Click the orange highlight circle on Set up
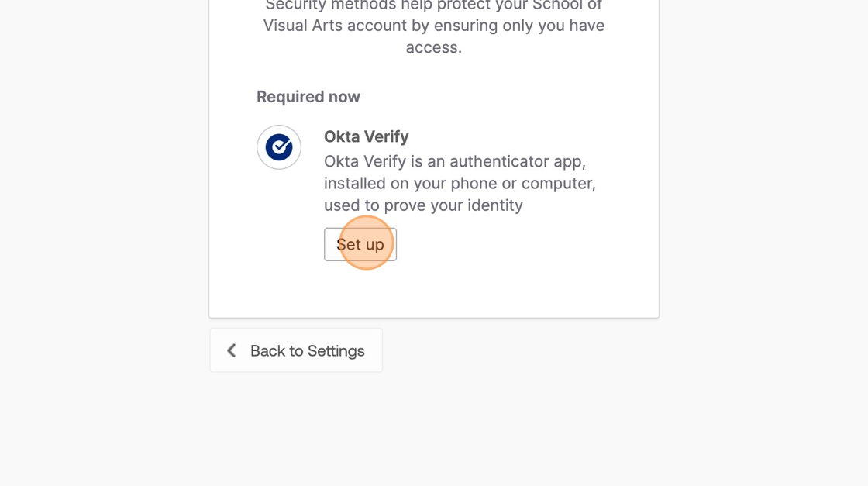The width and height of the screenshot is (868, 486). click(x=367, y=243)
